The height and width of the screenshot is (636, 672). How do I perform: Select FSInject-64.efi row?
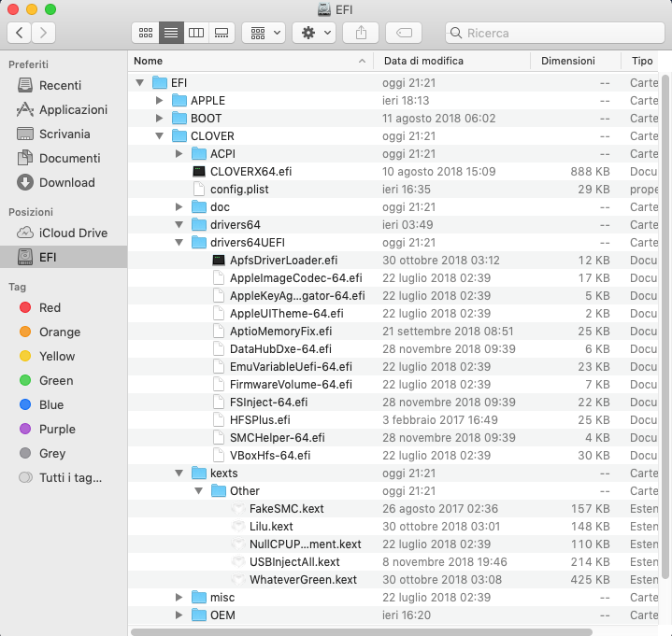point(393,403)
